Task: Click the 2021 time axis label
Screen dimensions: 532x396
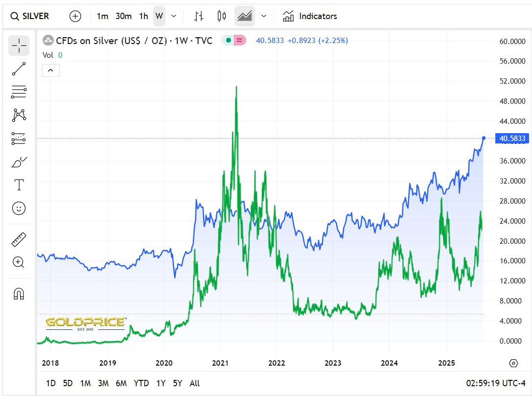Action: click(x=220, y=363)
